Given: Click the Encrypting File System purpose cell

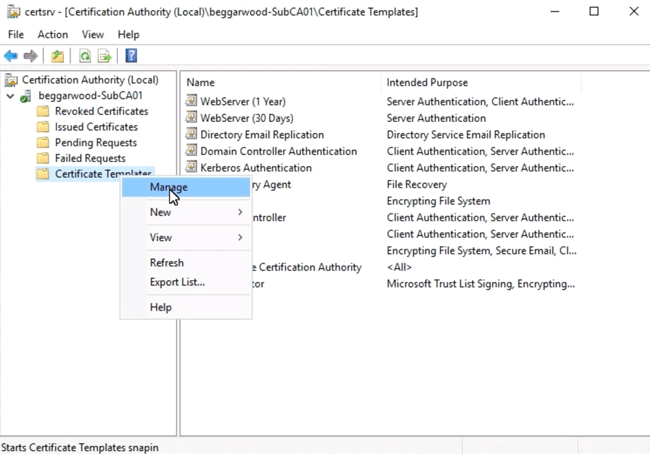Looking at the screenshot, I should point(438,201).
